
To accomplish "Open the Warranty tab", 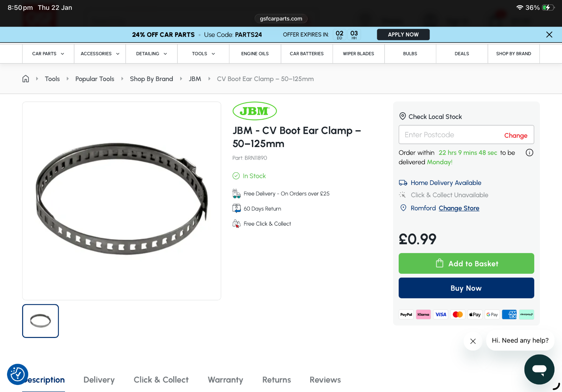I will point(226,380).
